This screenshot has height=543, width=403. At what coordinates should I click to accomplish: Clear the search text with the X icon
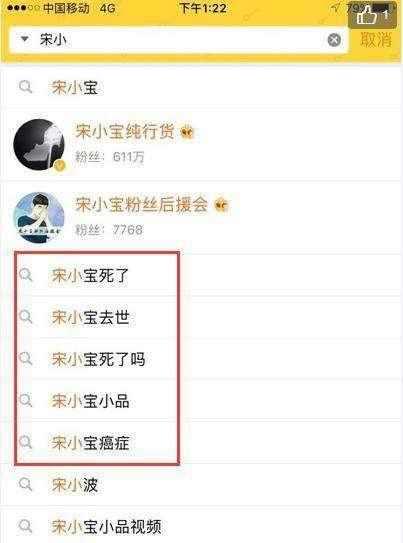coord(334,40)
